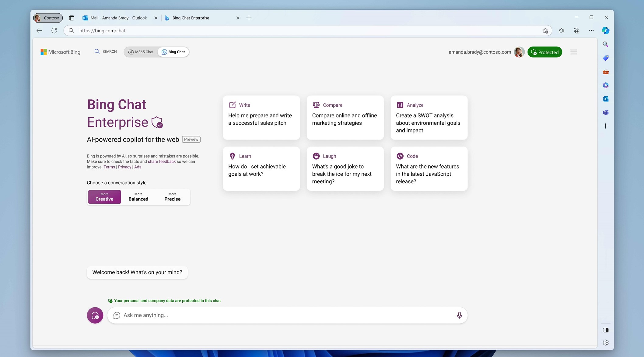Image resolution: width=644 pixels, height=357 pixels.
Task: Open the share feedback link
Action: click(162, 161)
